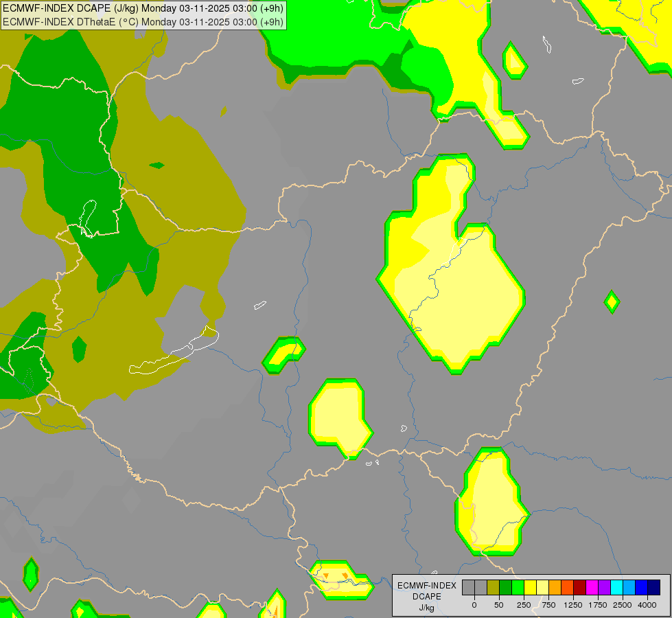Pick the red-orange legend swatch

[568, 588]
